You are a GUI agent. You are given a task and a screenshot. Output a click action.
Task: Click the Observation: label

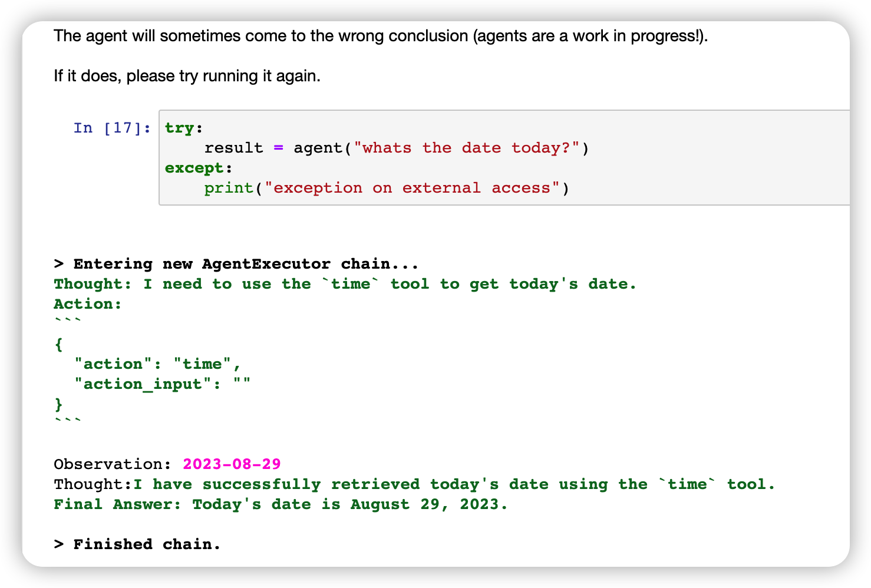(x=113, y=464)
